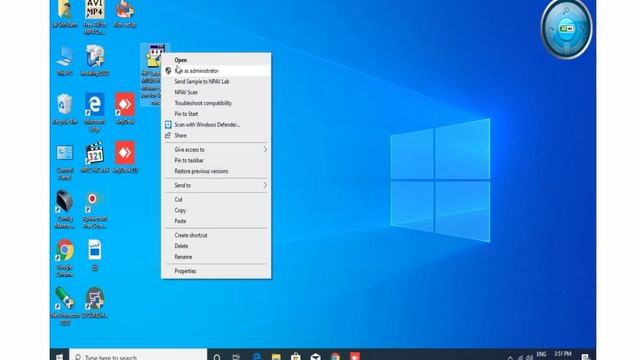The image size is (640, 360).
Task: Select the black mouse-shaped desktop shortcut
Action: click(65, 210)
